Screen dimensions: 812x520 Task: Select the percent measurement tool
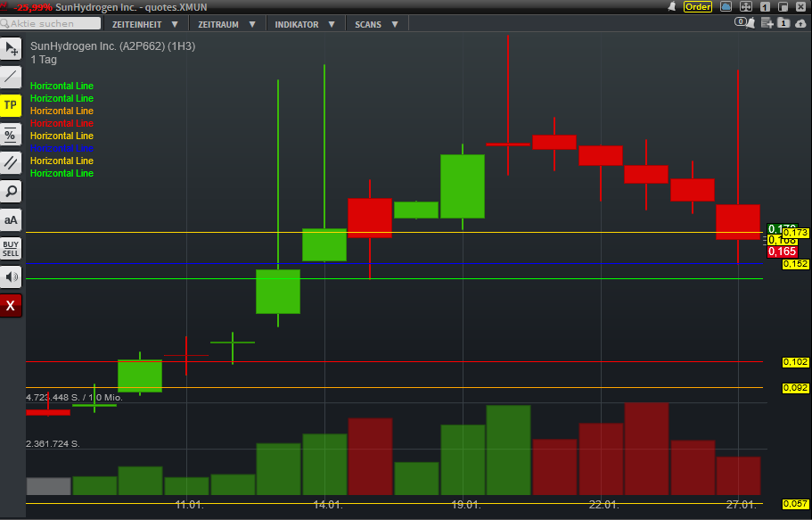11,135
